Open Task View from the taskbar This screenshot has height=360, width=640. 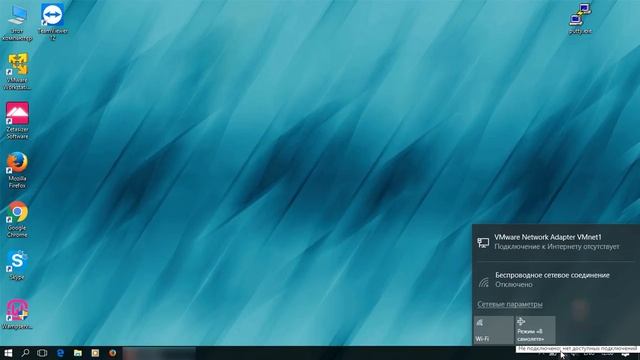pos(42,353)
